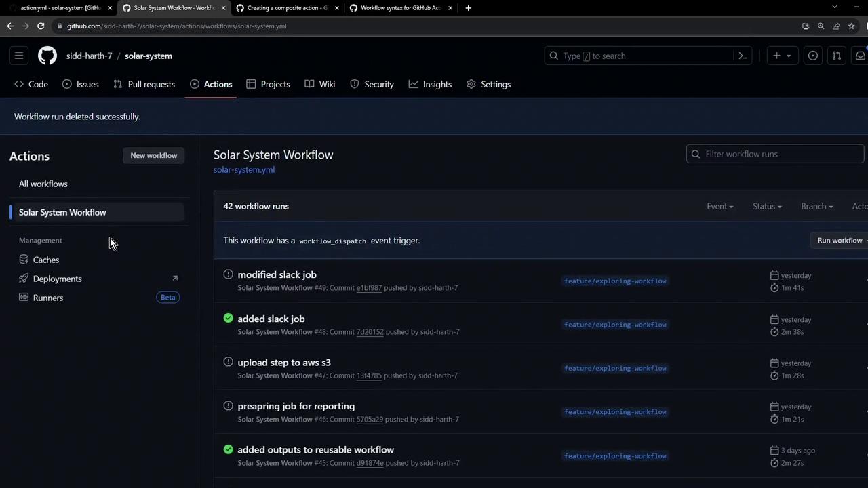Close the Workflow syntax for GitHub Actions tab
The image size is (868, 488).
[450, 8]
